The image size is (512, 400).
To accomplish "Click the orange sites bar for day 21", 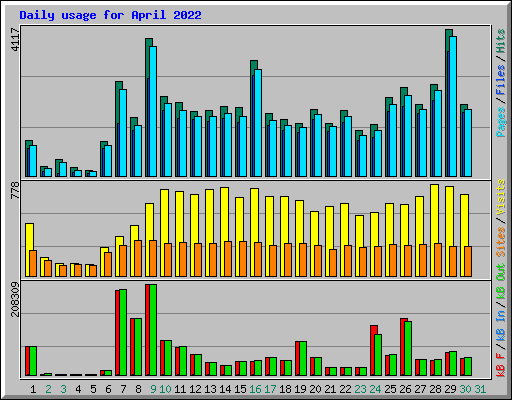I will click(x=333, y=263).
